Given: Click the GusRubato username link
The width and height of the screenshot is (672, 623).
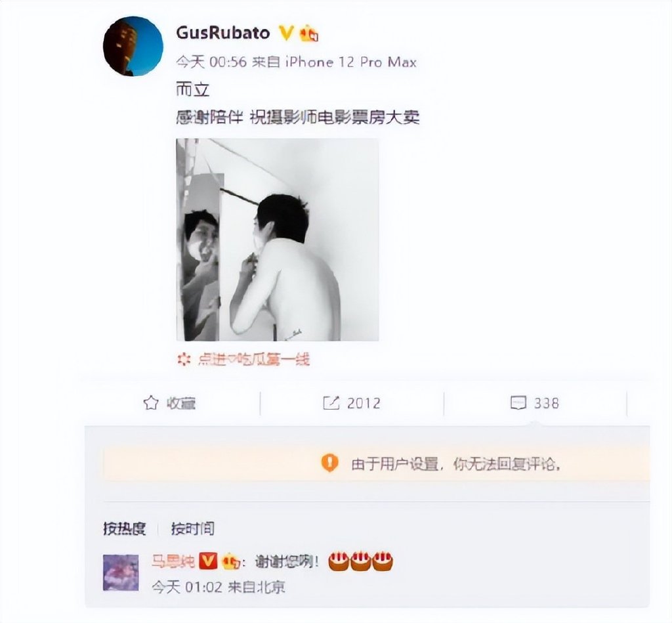Looking at the screenshot, I should click(x=223, y=33).
